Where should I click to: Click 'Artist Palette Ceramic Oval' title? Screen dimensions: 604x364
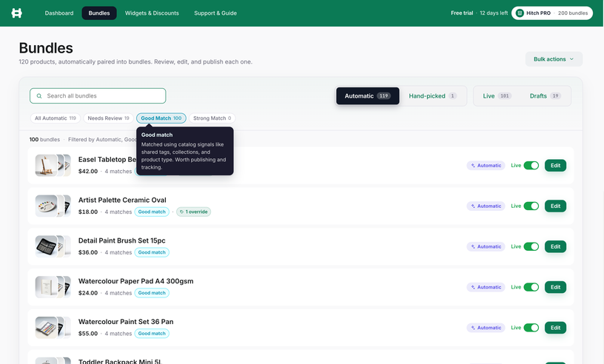(122, 200)
